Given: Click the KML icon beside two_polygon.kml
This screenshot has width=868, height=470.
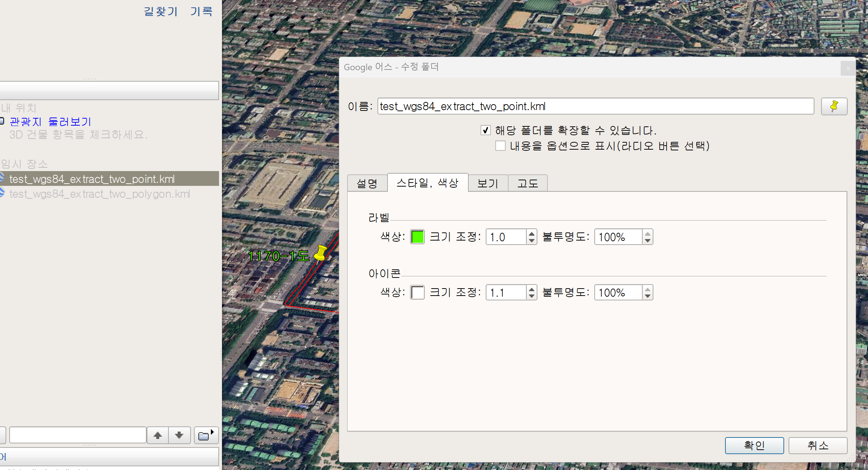Looking at the screenshot, I should [x=2, y=194].
